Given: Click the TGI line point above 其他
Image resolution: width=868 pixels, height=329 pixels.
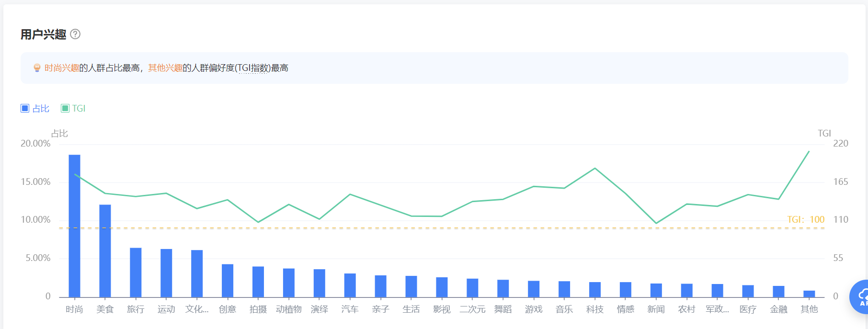Looking at the screenshot, I should (x=809, y=152).
